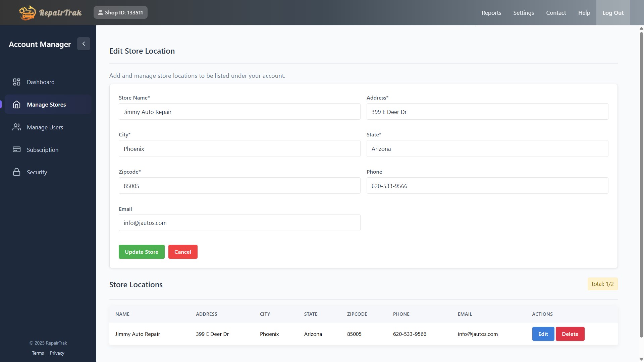The height and width of the screenshot is (362, 644).
Task: Click the person icon in the Shop ID badge
Action: pos(100,12)
